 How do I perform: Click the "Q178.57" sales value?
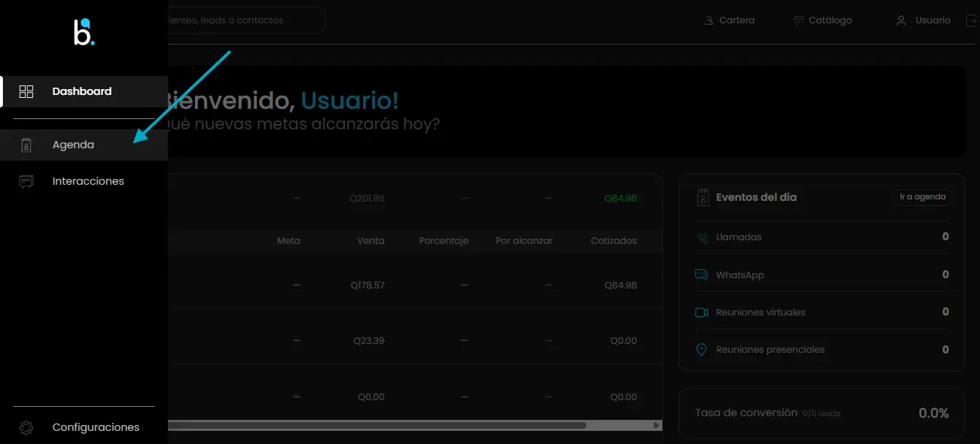[367, 286]
